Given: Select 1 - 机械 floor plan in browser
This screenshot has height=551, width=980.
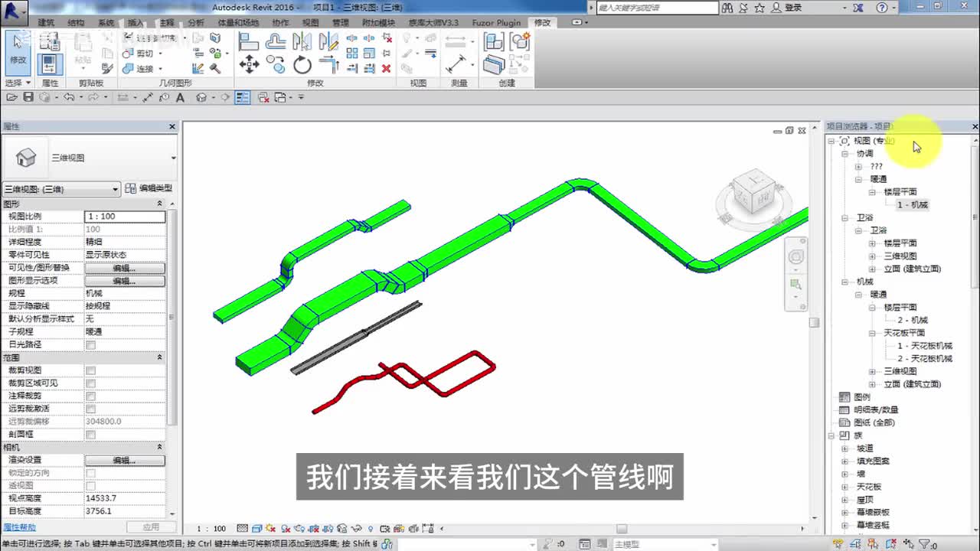Looking at the screenshot, I should [x=913, y=204].
